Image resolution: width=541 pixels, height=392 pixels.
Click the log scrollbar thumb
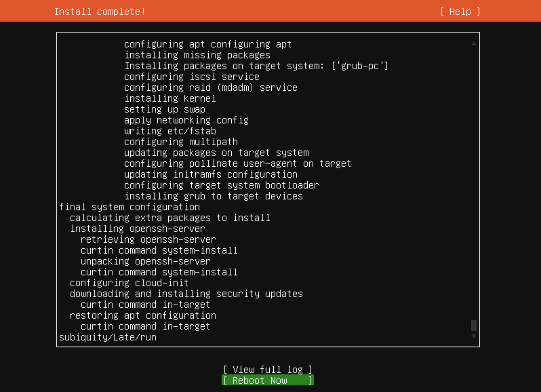tap(474, 326)
